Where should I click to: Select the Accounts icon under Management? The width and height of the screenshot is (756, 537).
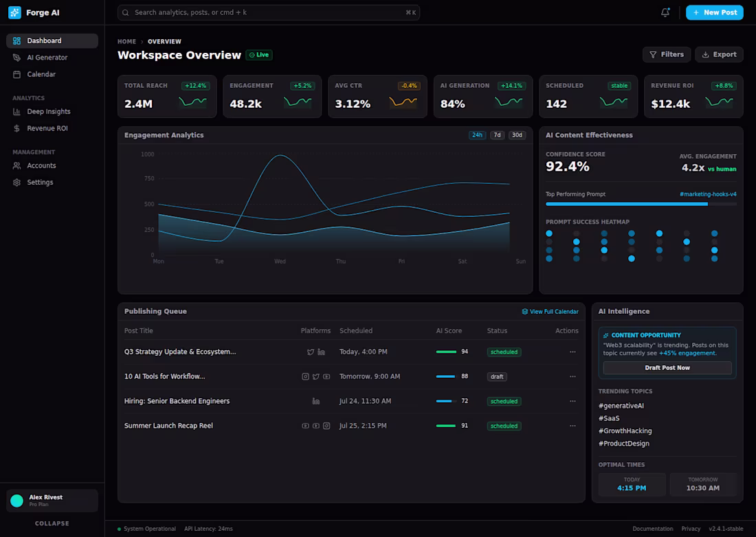click(x=15, y=165)
